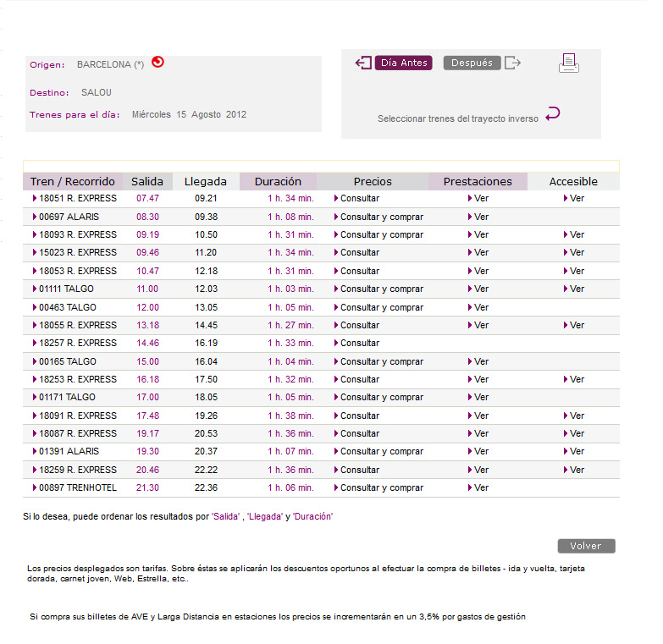This screenshot has width=663, height=644.
Task: Click arrival time 22.36
Action: pyautogui.click(x=206, y=487)
